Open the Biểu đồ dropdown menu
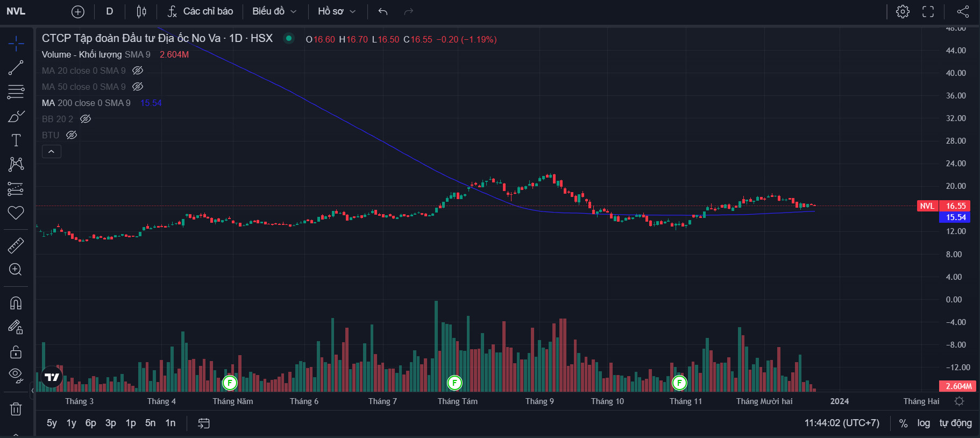Image resolution: width=980 pixels, height=438 pixels. tap(274, 11)
